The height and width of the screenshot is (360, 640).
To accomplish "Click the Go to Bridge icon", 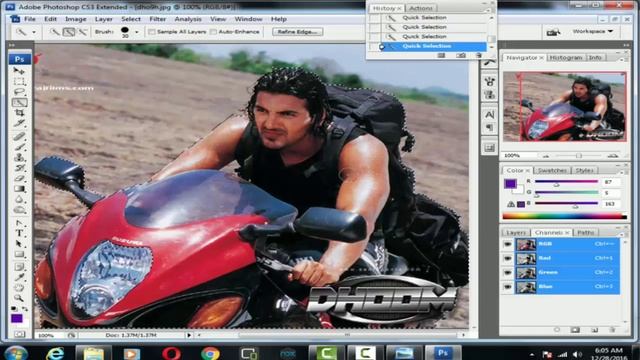I will tap(553, 32).
